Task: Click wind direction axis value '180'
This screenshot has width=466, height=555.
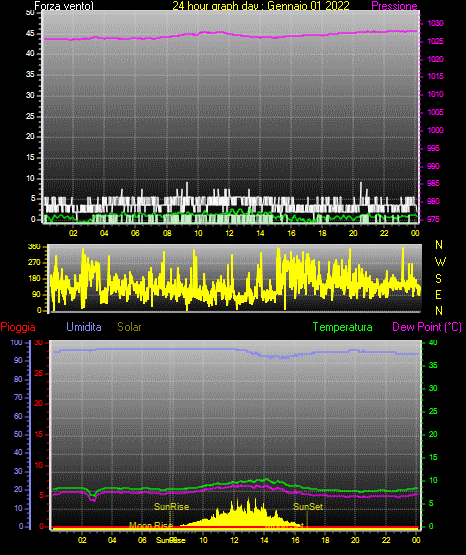Action: point(34,279)
